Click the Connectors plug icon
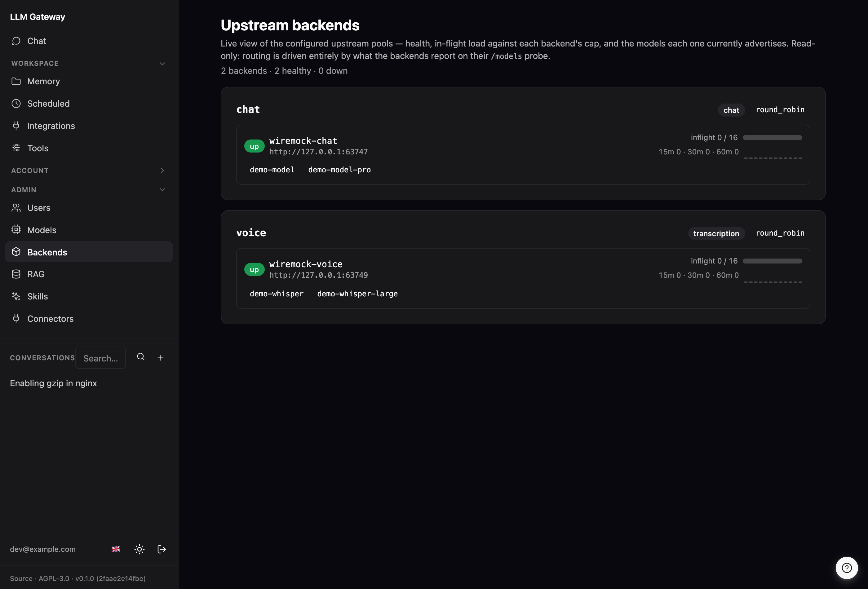This screenshot has height=589, width=868. (x=16, y=319)
